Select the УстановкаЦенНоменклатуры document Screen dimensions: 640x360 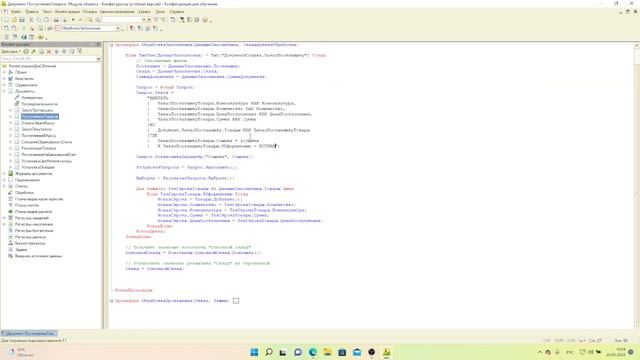click(x=46, y=161)
